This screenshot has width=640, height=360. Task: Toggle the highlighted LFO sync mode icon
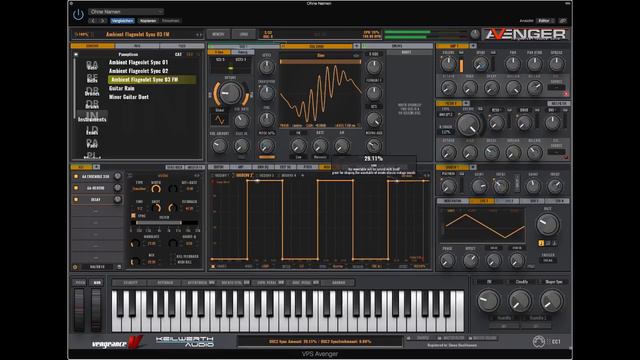pos(541,243)
